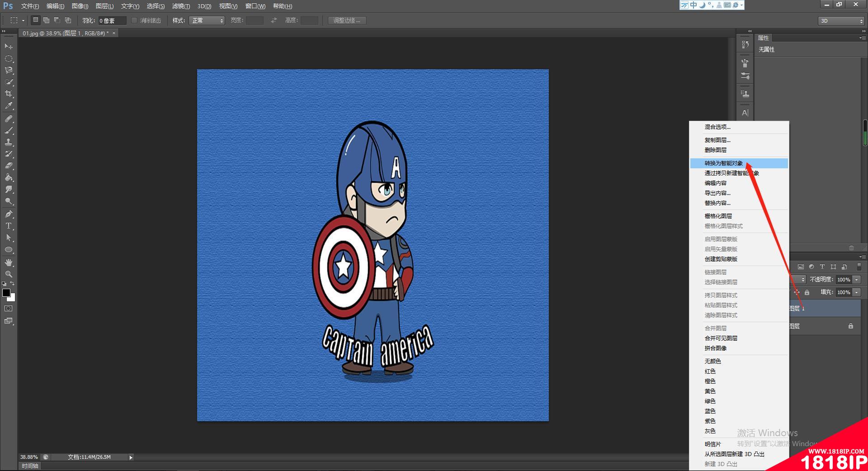Filter layers by adjustment type
Screen dimensions: 868x471
click(811, 267)
